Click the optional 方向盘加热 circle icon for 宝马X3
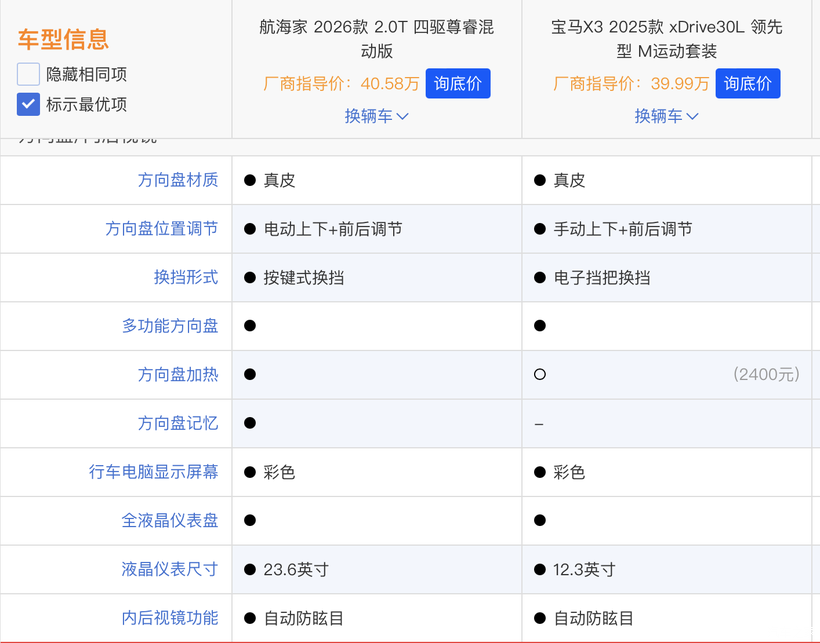This screenshot has width=820, height=643. point(540,375)
